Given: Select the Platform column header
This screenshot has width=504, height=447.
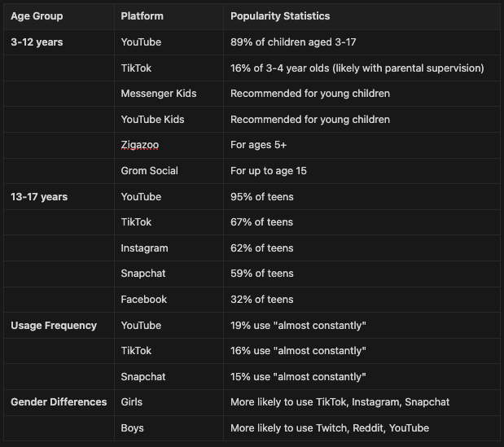Looking at the screenshot, I should (142, 16).
